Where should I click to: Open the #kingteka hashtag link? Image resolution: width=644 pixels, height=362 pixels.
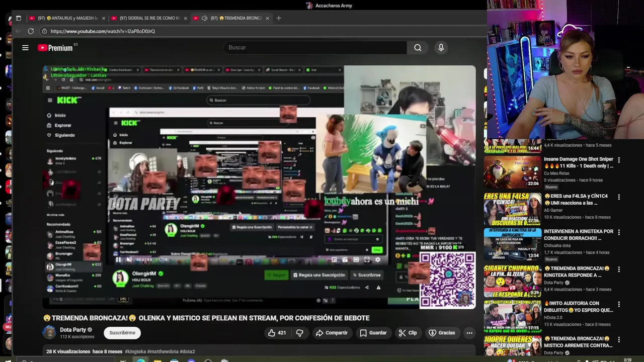pos(135,351)
